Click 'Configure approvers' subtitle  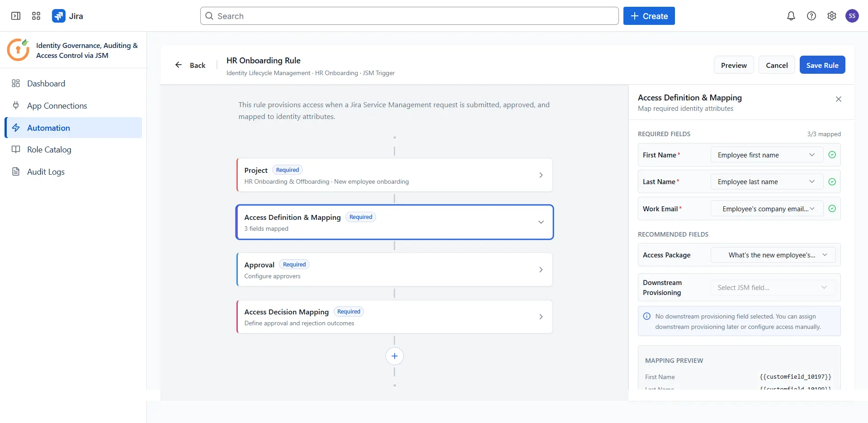272,276
